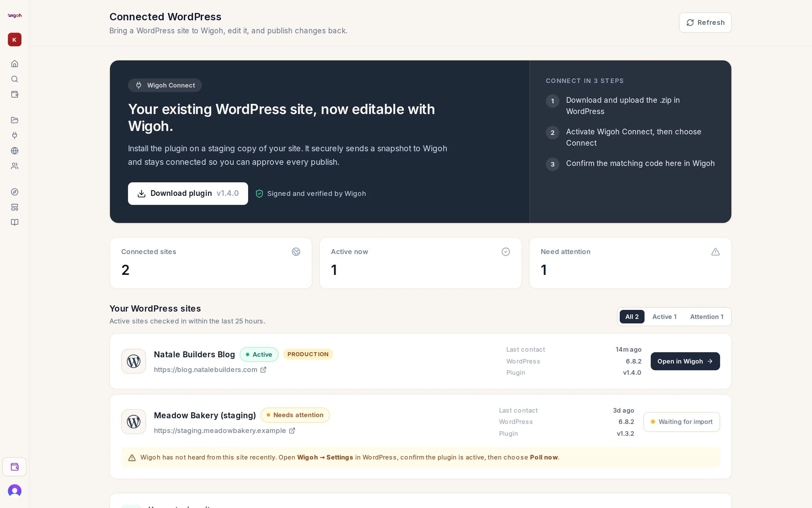Open the folder icon in sidebar

click(x=14, y=120)
